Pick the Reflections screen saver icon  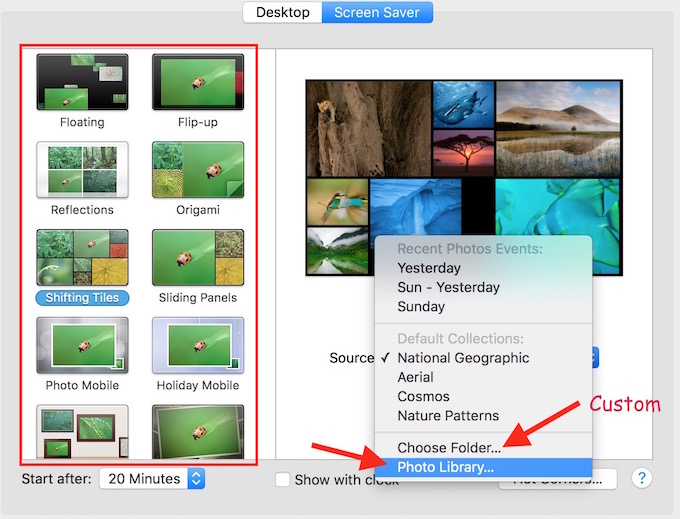click(x=82, y=169)
